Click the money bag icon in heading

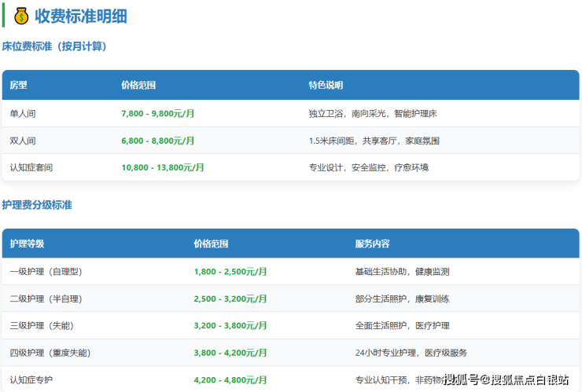tap(21, 16)
